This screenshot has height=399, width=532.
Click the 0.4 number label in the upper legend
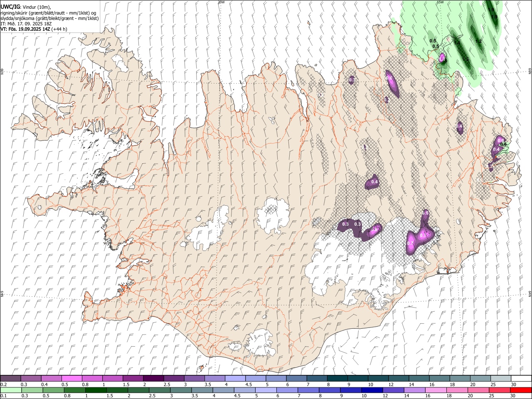point(44,384)
